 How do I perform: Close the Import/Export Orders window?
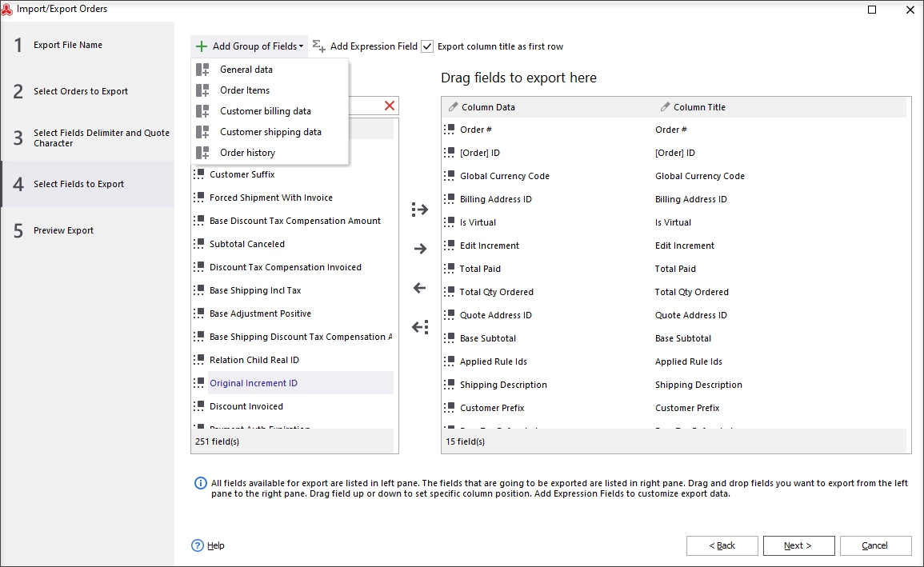(910, 10)
